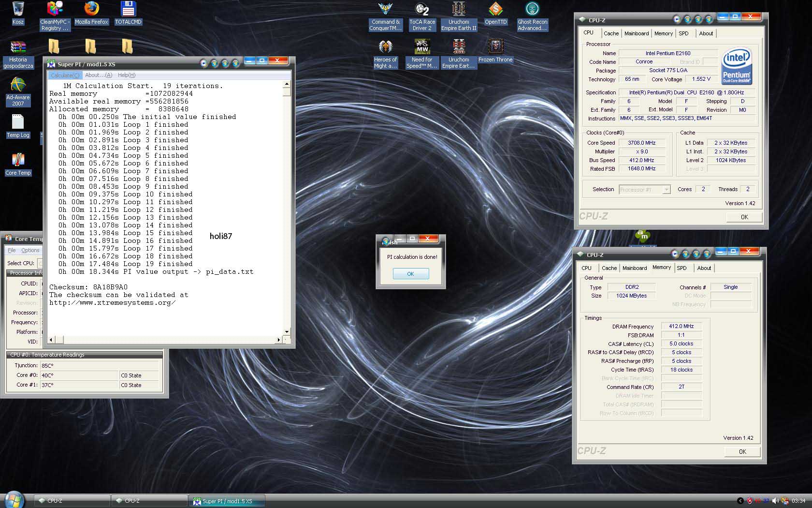Switch to Mainboard tab in upper CPU-Z
The image size is (812, 508).
(x=637, y=33)
